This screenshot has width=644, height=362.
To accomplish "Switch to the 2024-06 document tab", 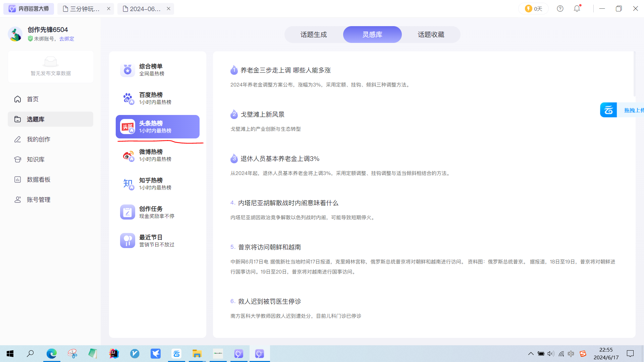I will coord(144,9).
